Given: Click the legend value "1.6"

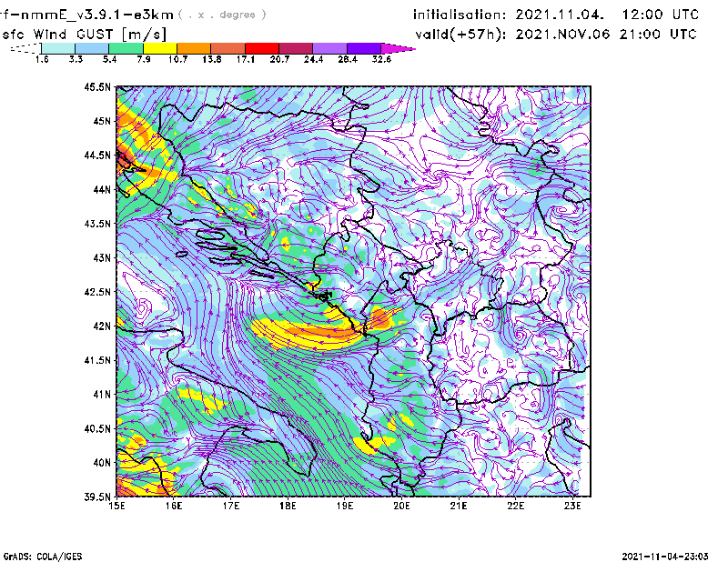Looking at the screenshot, I should coord(42,59).
